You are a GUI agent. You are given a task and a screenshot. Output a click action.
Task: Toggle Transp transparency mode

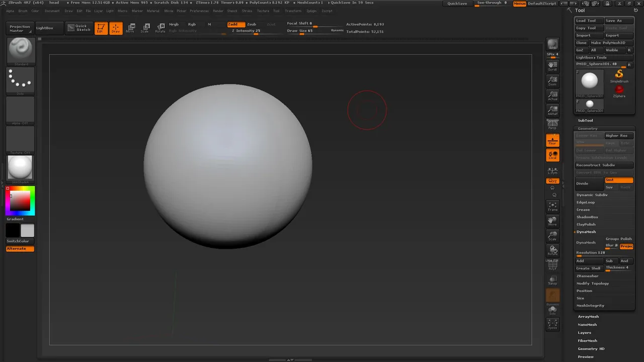(552, 281)
